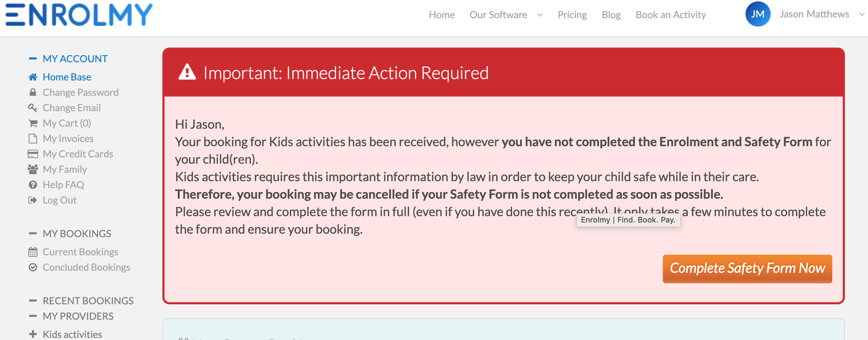Click the Log Out link
868x340 pixels.
59,200
